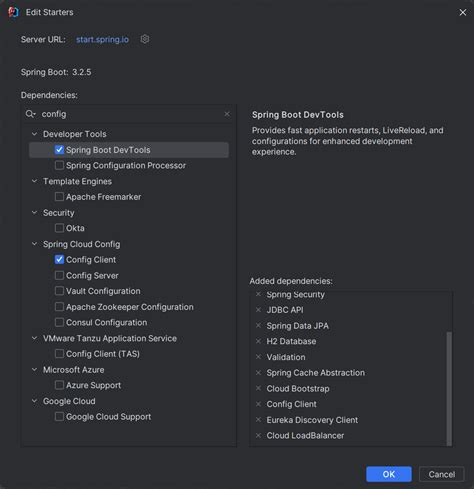Click the added dependencies scrollbar

449,388
